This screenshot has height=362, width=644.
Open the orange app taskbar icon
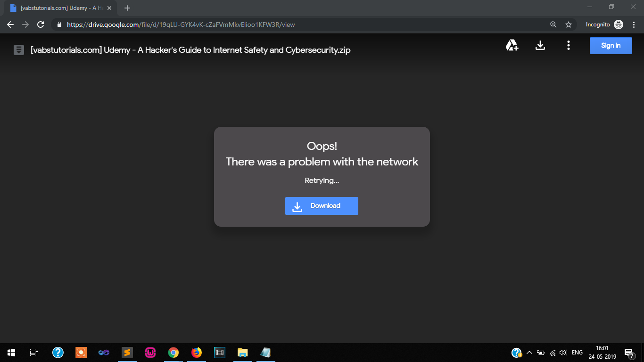(81, 353)
